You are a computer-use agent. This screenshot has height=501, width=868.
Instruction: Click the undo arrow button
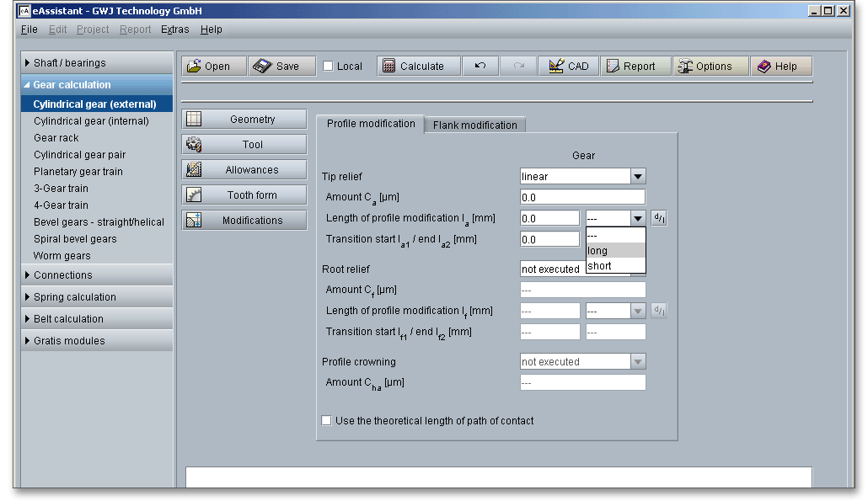(480, 67)
